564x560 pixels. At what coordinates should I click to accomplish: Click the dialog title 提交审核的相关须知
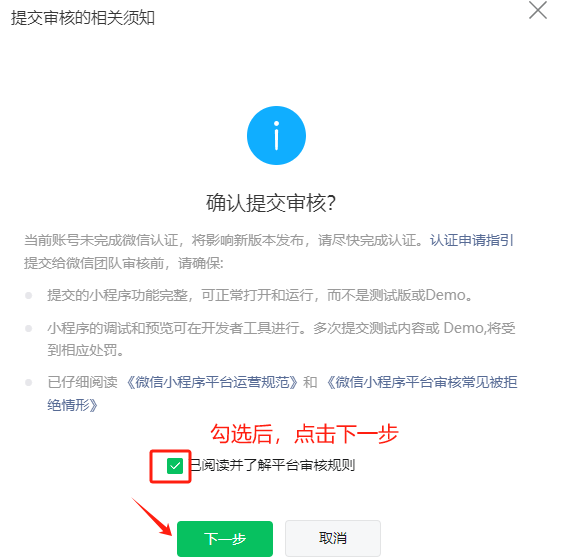(x=83, y=18)
